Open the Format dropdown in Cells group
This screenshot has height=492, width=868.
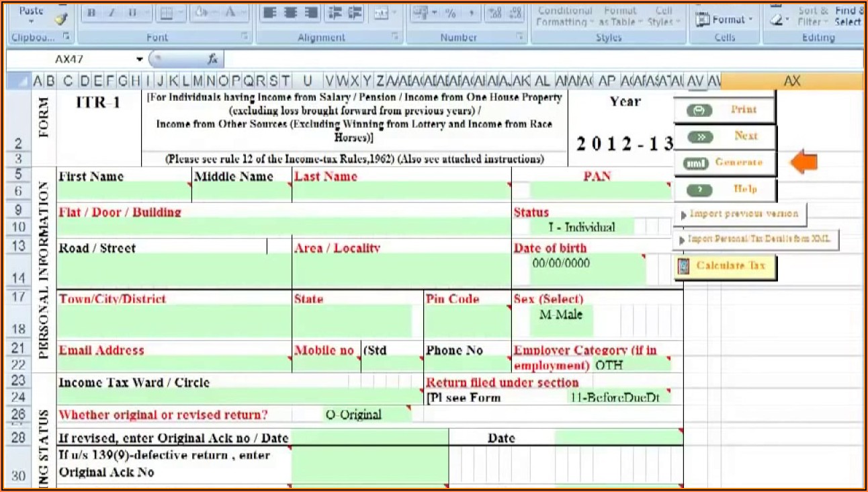pos(724,19)
